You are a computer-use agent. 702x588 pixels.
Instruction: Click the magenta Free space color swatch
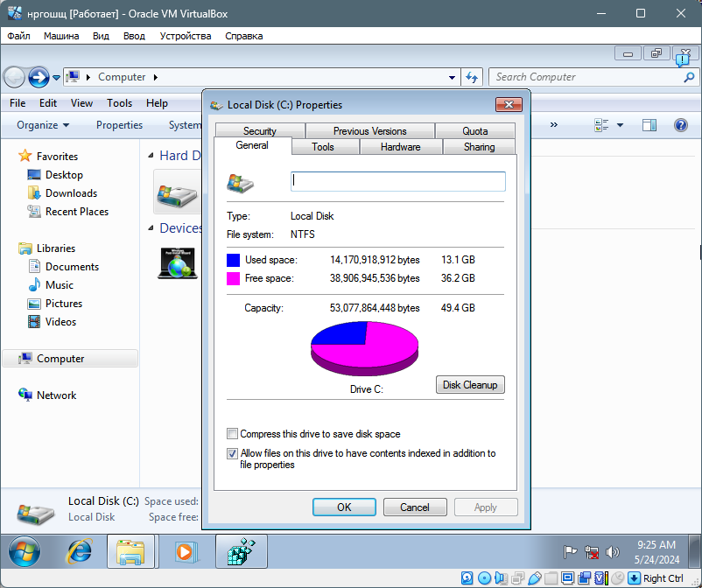233,278
